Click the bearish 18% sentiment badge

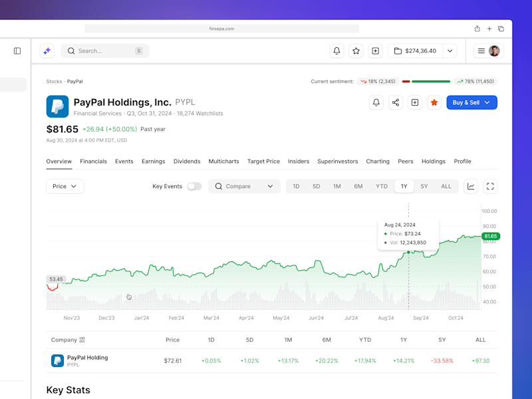[x=378, y=81]
